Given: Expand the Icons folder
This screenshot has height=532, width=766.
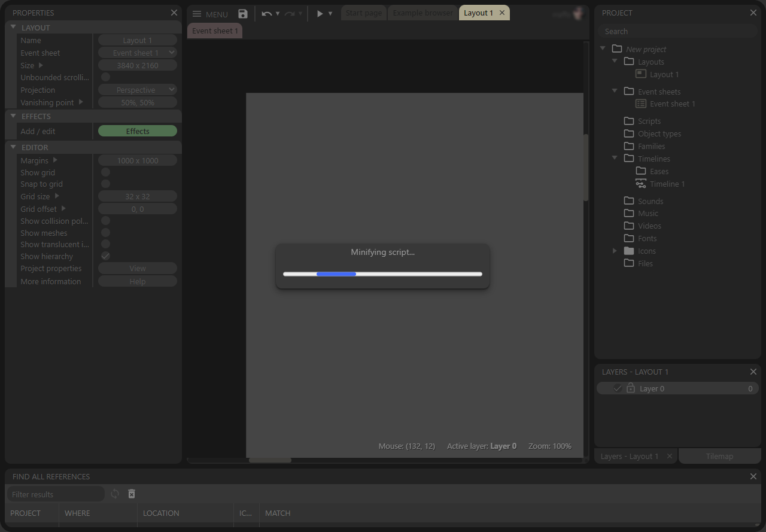Looking at the screenshot, I should [615, 251].
